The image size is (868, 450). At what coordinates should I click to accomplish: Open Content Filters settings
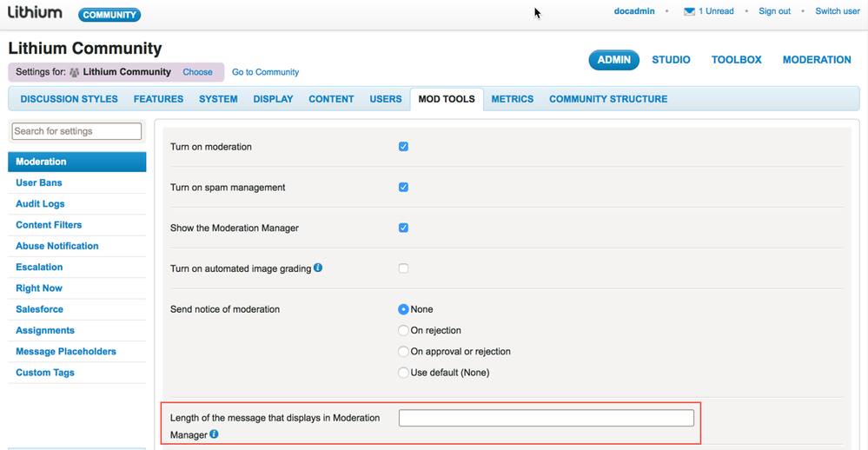[x=49, y=225]
